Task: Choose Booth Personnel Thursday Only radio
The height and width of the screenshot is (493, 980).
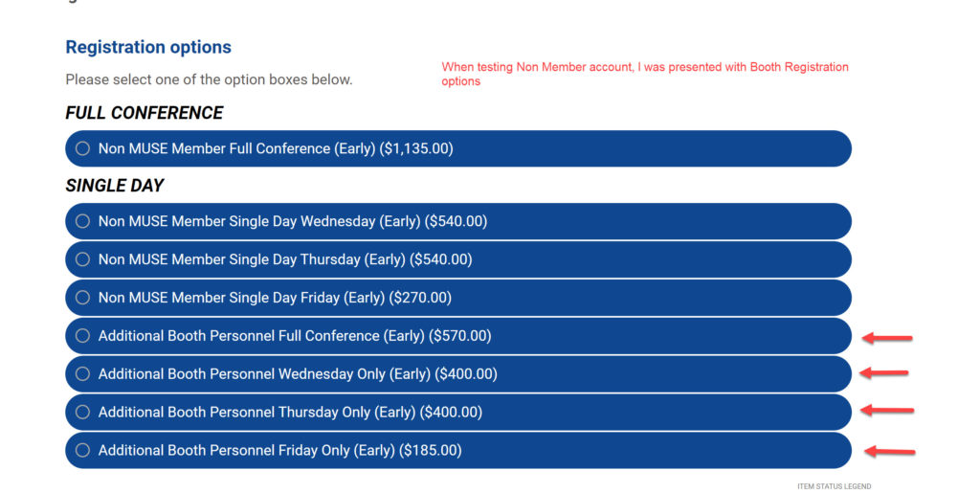Action: coord(82,412)
